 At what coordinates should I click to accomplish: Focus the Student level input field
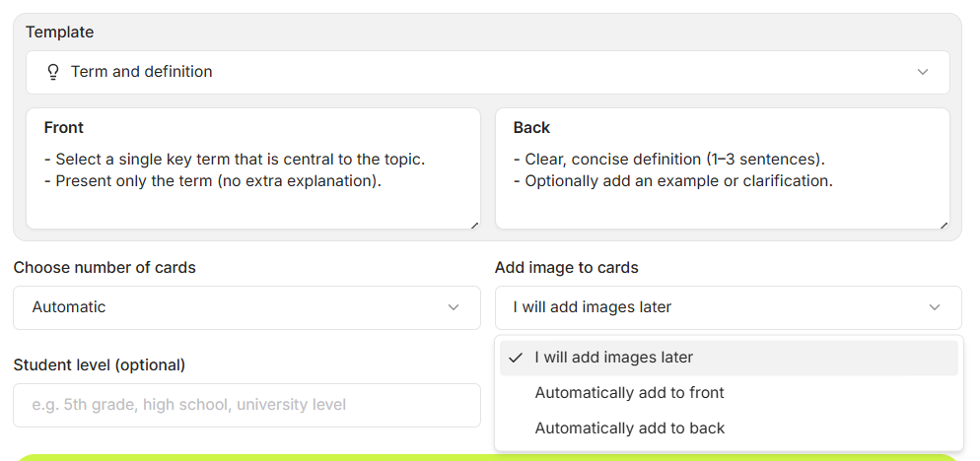pyautogui.click(x=246, y=405)
